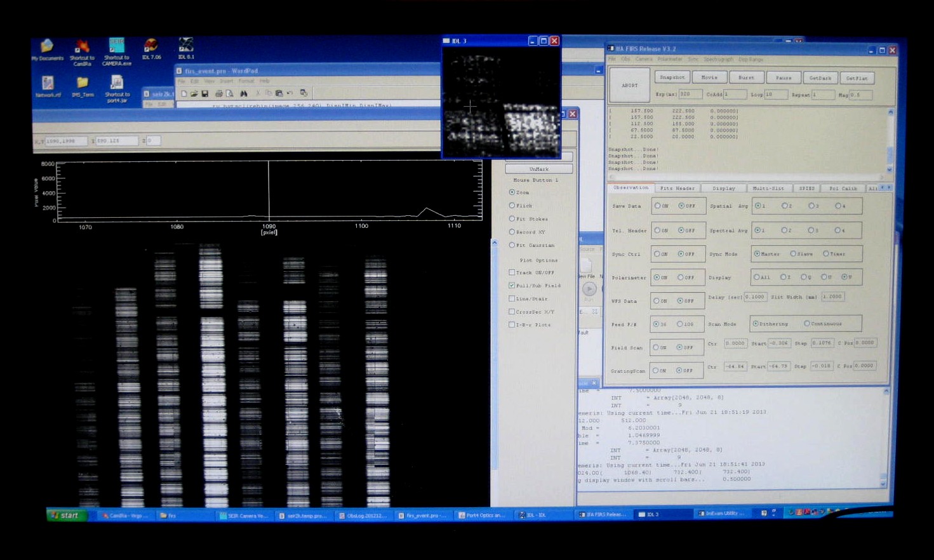Set Polarimeter to OFF
The image size is (934, 560).
pos(680,277)
